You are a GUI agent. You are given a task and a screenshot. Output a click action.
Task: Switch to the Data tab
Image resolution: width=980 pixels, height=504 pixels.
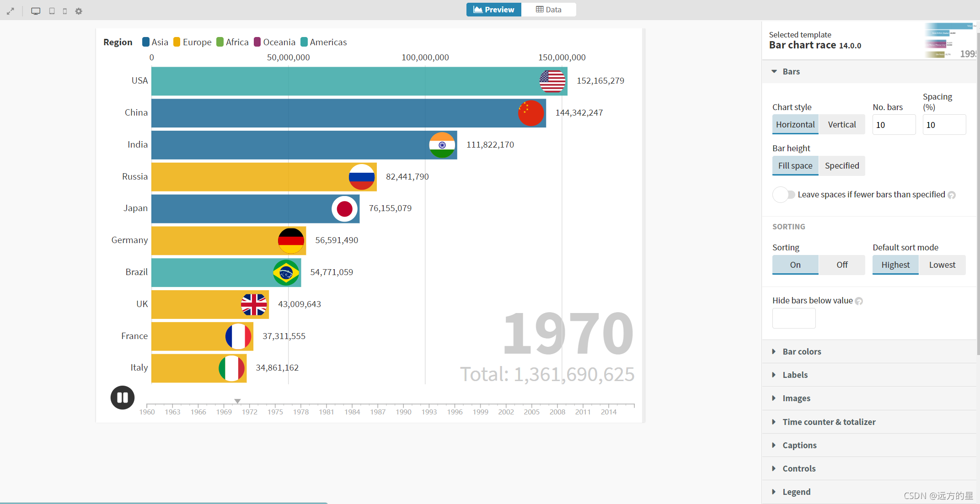tap(548, 10)
